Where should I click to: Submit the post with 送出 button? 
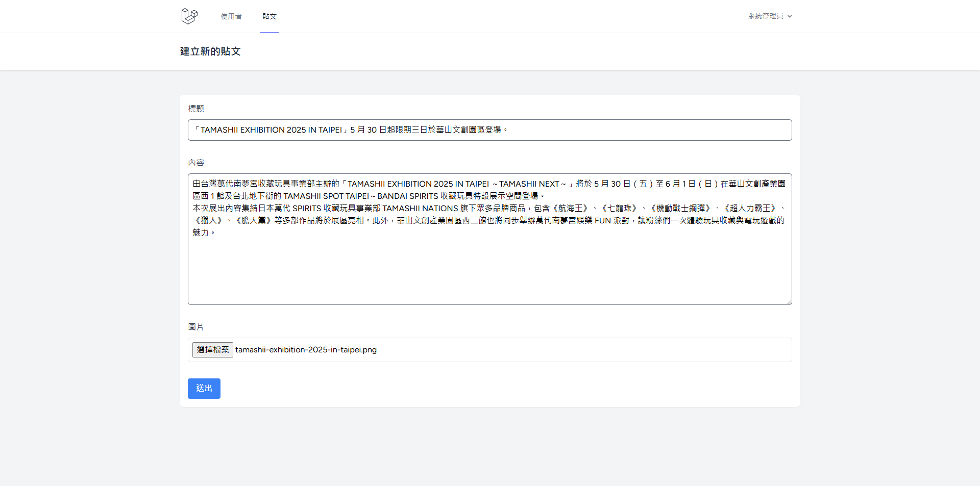click(204, 389)
